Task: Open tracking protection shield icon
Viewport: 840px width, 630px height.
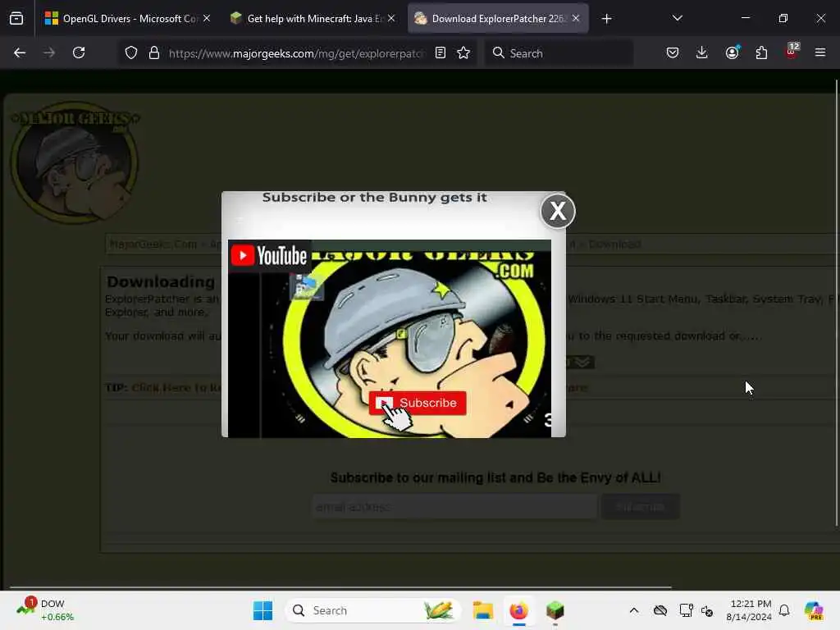Action: pyautogui.click(x=131, y=52)
